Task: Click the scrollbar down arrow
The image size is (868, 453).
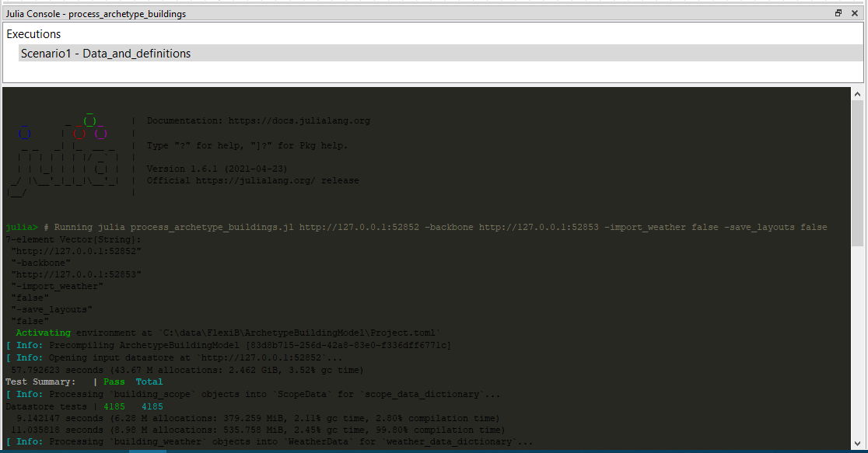Action: click(x=858, y=444)
